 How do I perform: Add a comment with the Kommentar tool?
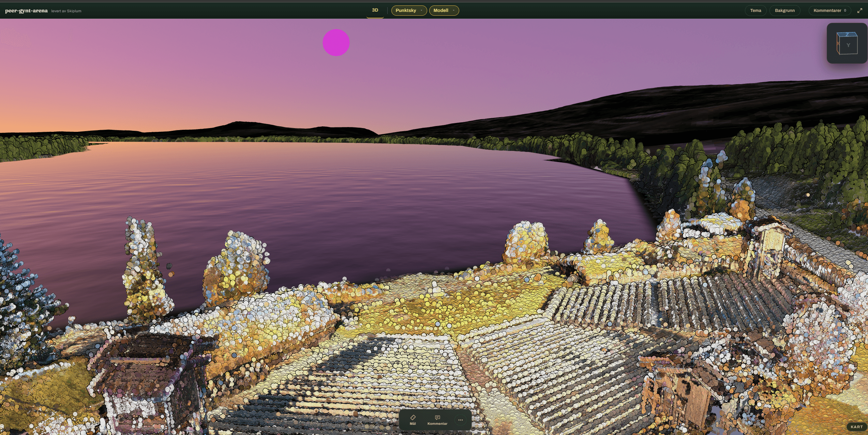tap(437, 420)
